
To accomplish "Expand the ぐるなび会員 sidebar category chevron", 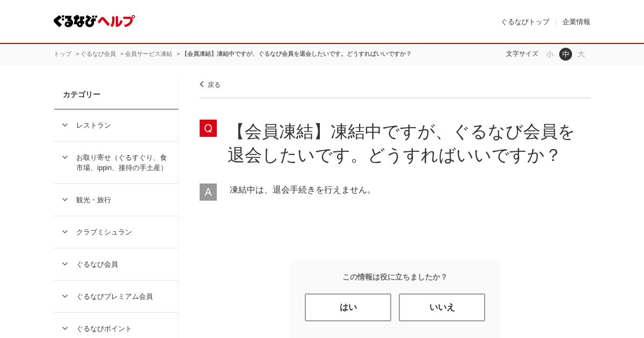I will click(x=65, y=264).
